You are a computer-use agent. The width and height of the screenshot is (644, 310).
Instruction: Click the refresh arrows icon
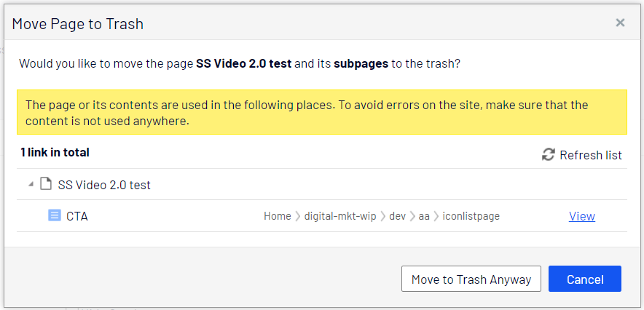click(549, 155)
